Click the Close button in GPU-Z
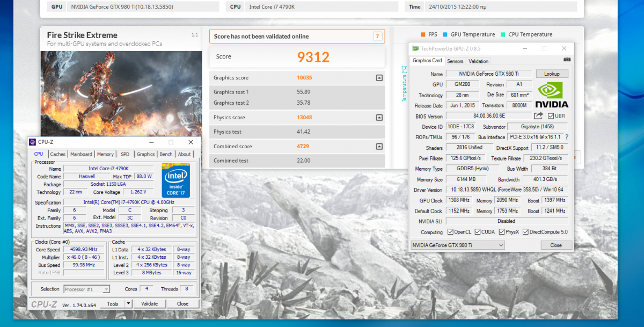 (556, 245)
